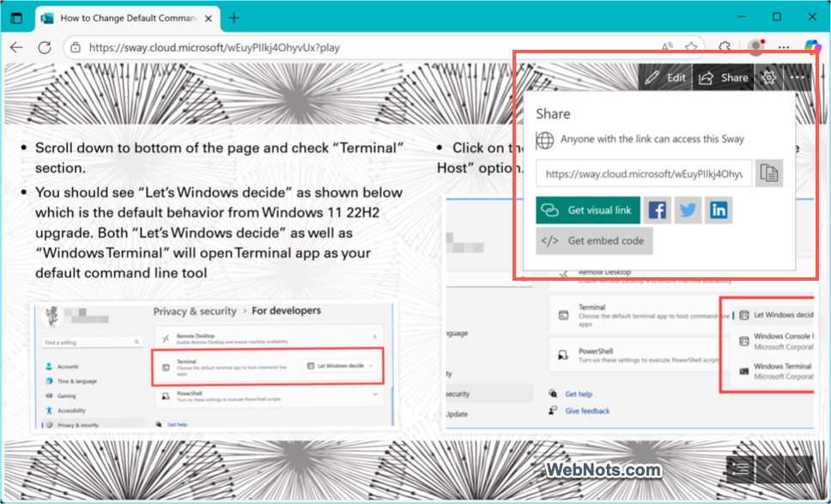Close the How to Change Default Command tab
The width and height of the screenshot is (831, 504).
point(209,18)
